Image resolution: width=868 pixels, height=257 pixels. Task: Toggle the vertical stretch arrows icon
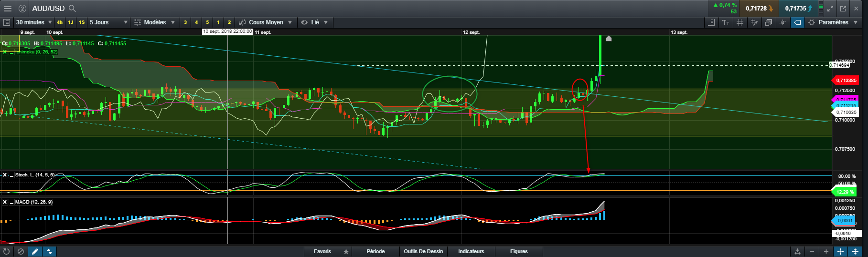(855, 251)
